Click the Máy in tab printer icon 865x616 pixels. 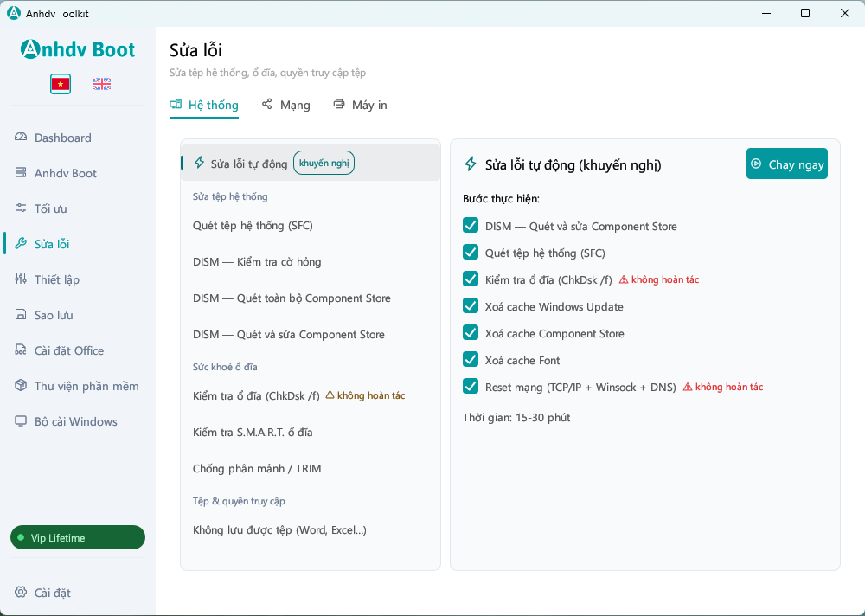coord(339,104)
